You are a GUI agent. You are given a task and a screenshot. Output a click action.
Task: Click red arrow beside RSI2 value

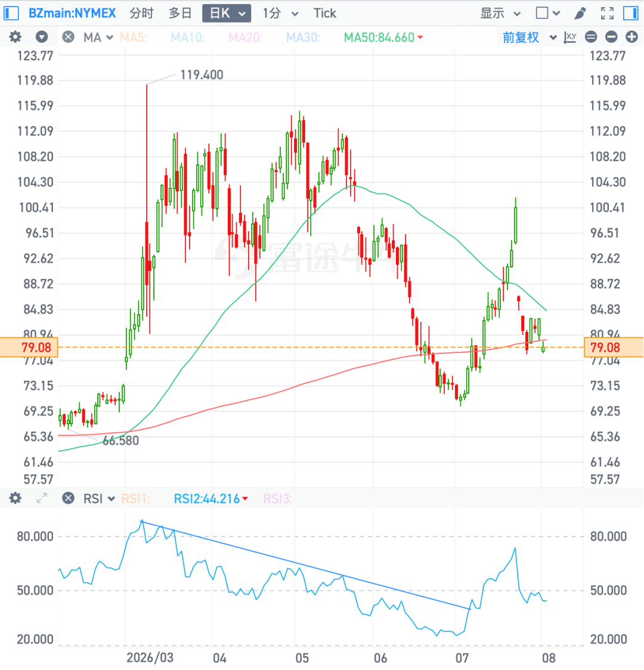click(x=245, y=499)
